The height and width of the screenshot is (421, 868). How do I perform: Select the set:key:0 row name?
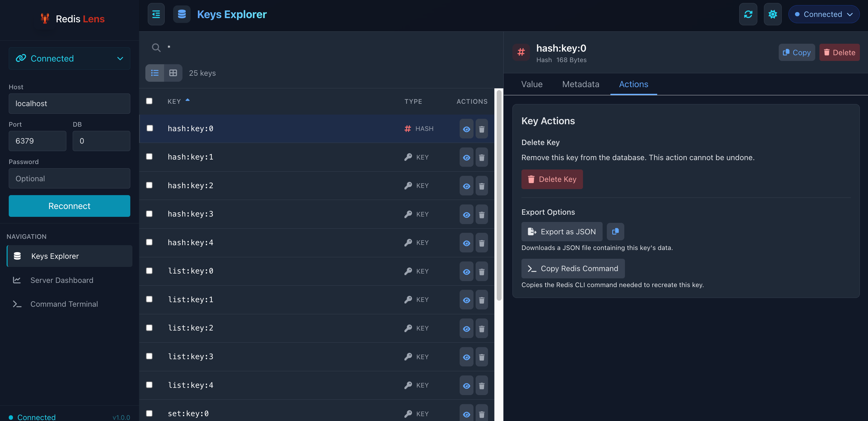(x=188, y=413)
